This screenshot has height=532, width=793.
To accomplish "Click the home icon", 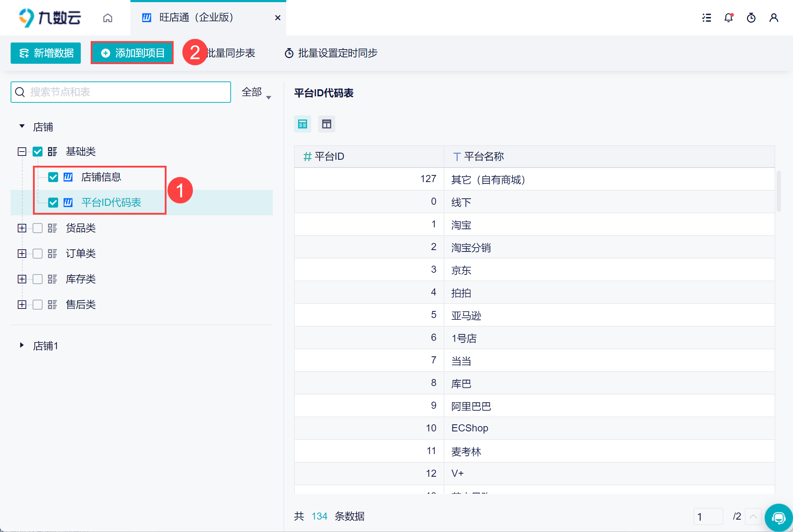I will 107,18.
